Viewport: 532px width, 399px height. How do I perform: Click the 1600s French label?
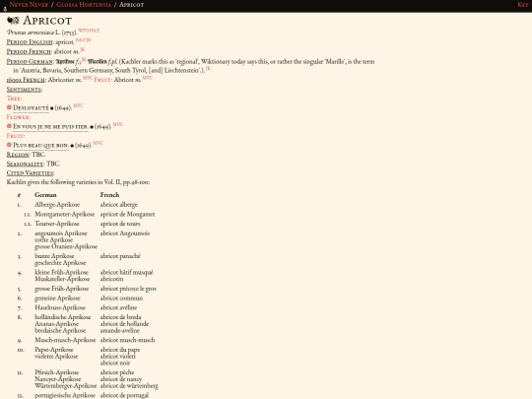pos(26,80)
